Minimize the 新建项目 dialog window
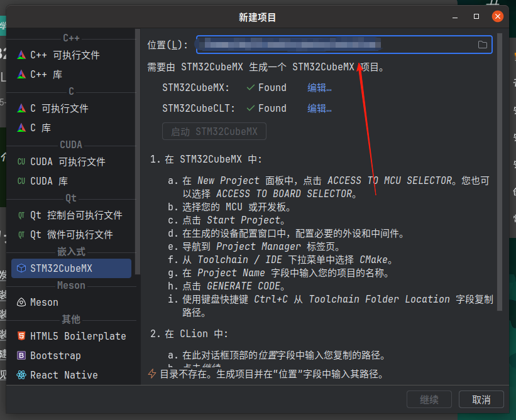Image resolution: width=516 pixels, height=420 pixels. click(455, 17)
